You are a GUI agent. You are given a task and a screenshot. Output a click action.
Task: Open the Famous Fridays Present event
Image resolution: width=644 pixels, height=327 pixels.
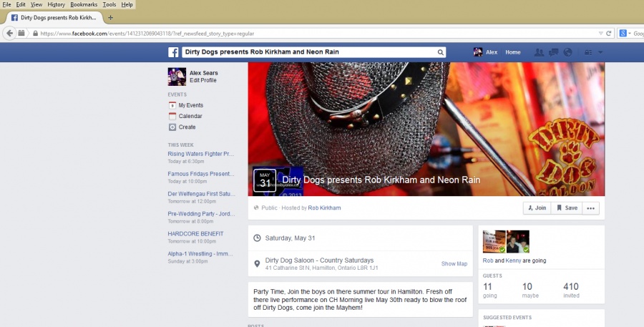tap(201, 174)
